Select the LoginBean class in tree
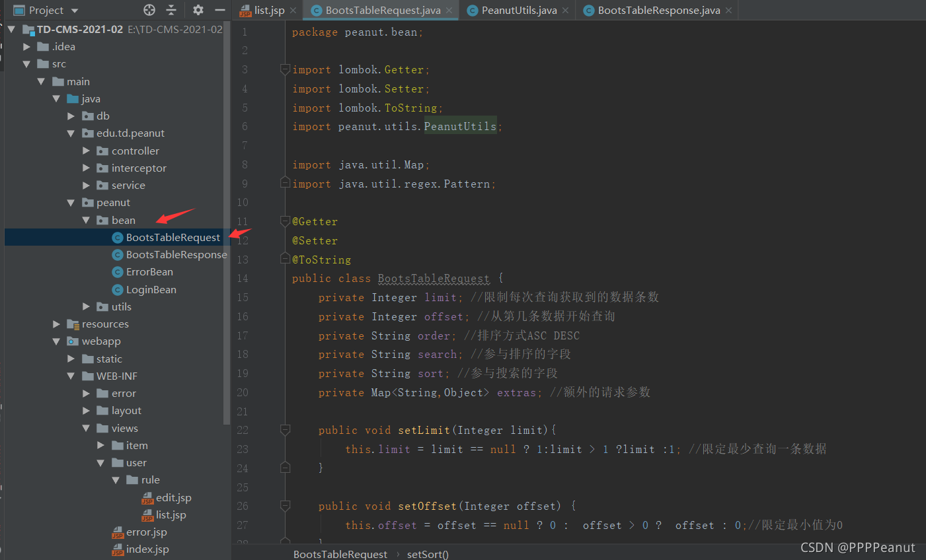Image resolution: width=926 pixels, height=560 pixels. tap(151, 289)
